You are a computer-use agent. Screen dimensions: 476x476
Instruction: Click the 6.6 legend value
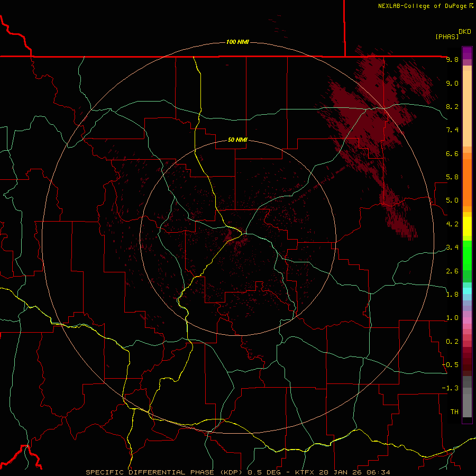click(x=452, y=153)
